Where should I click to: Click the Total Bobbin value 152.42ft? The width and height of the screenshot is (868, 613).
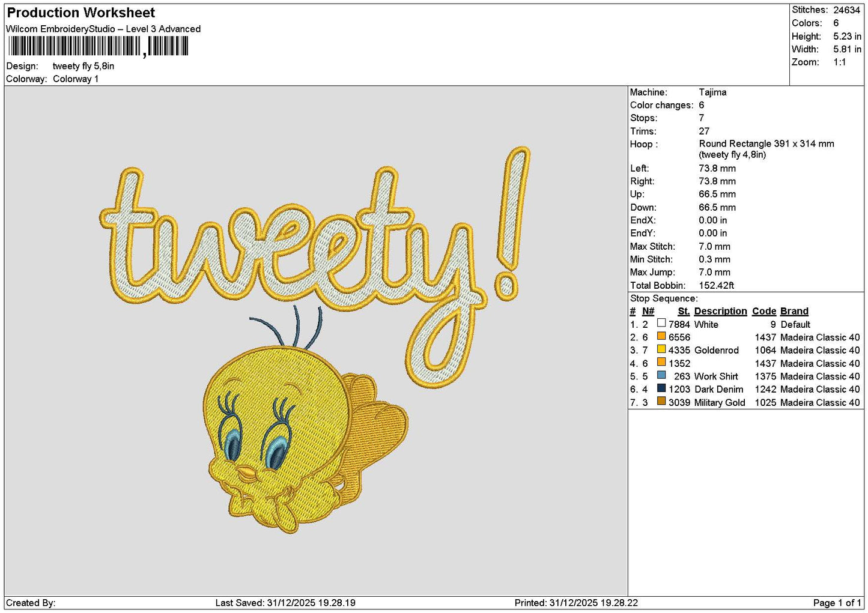click(x=717, y=286)
